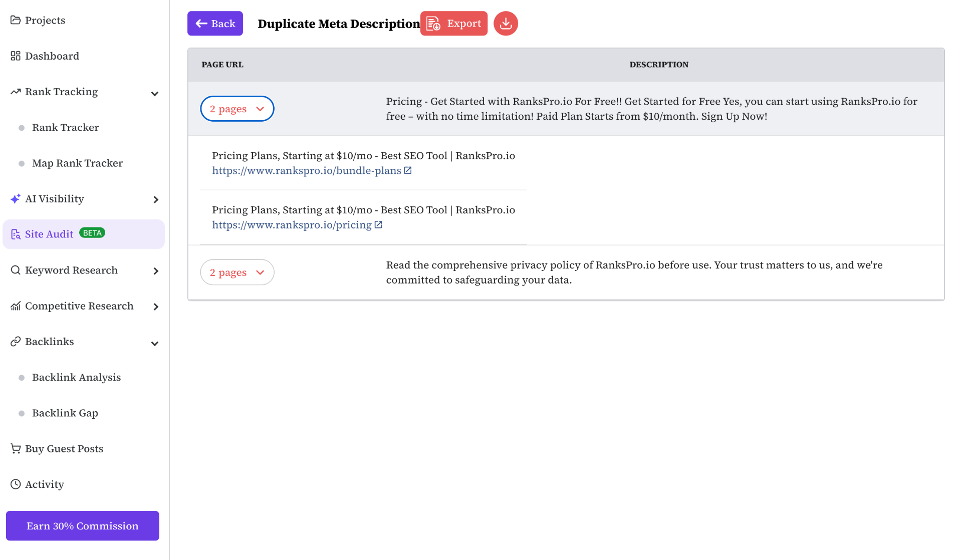Click external link icon beside bundle-plans URL

point(408,170)
